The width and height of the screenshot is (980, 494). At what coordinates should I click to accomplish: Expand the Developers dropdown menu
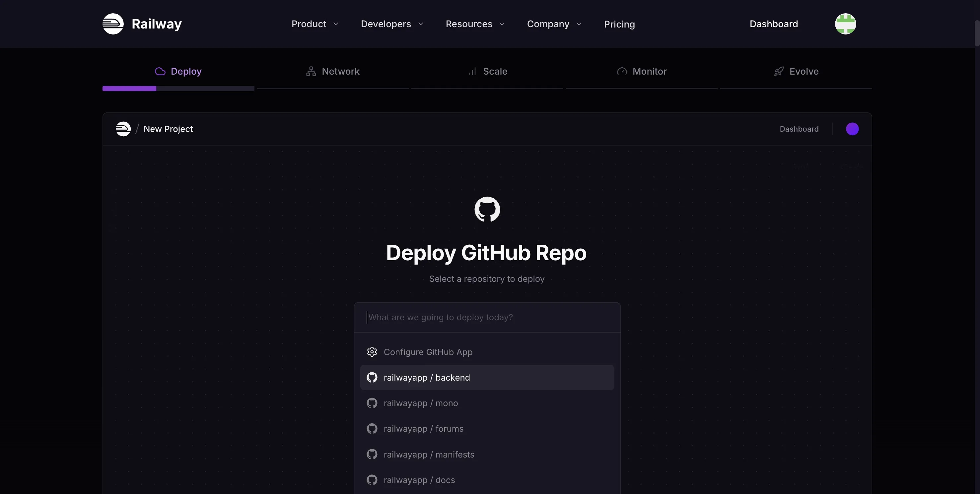click(392, 24)
